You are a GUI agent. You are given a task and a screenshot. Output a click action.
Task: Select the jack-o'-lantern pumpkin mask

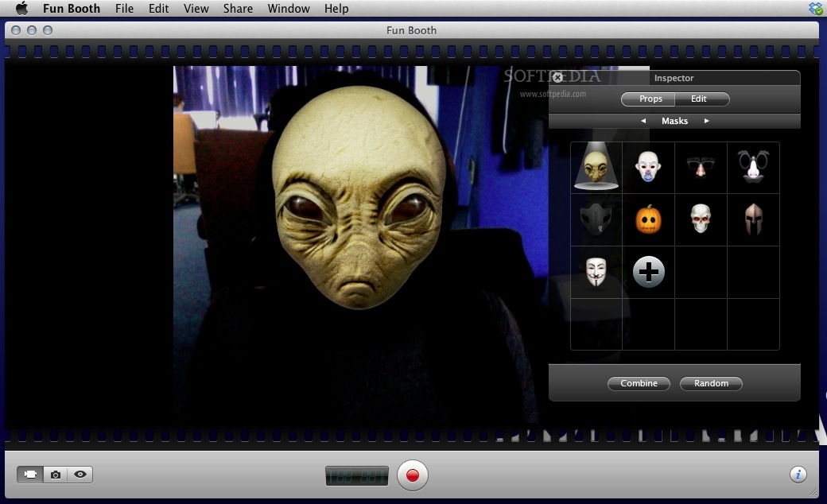coord(648,219)
